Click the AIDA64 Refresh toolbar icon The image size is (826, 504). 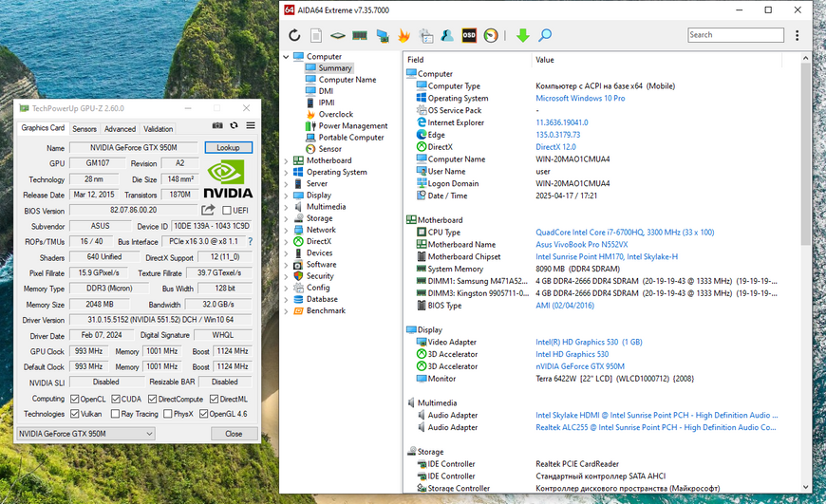click(x=294, y=35)
